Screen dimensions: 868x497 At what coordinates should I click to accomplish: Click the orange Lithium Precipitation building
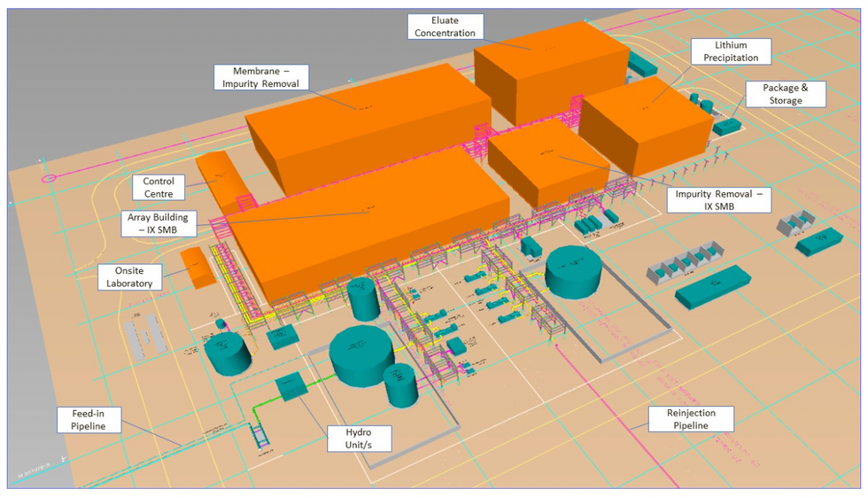tap(647, 124)
